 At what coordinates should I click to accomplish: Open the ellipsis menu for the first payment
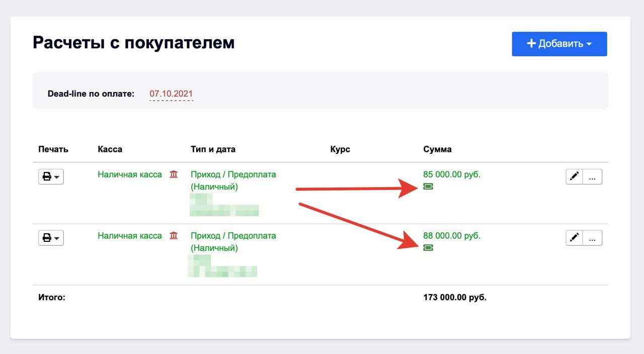pyautogui.click(x=592, y=176)
